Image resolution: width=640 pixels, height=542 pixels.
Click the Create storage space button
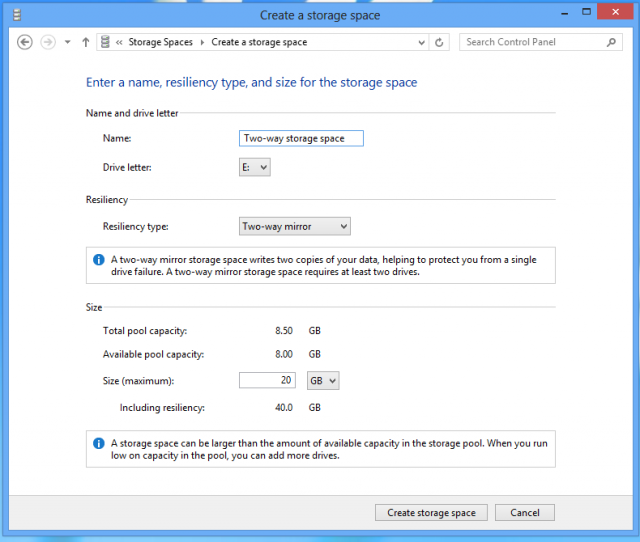431,513
